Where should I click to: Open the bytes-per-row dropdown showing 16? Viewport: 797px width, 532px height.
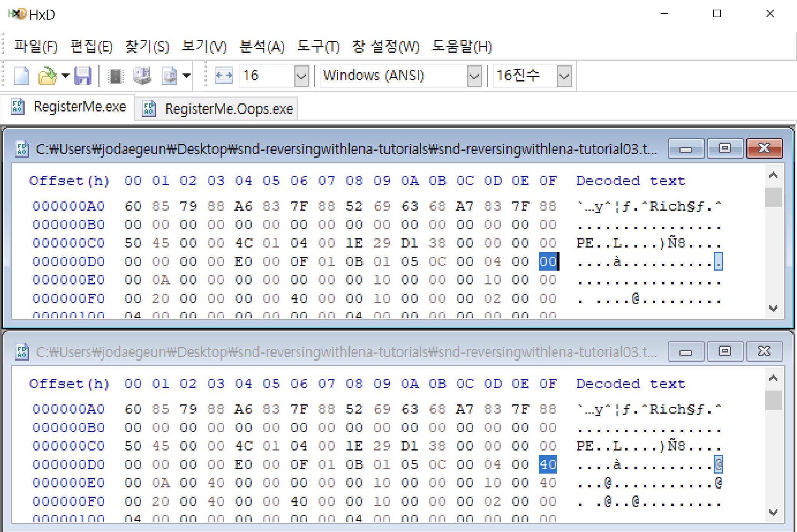[302, 76]
